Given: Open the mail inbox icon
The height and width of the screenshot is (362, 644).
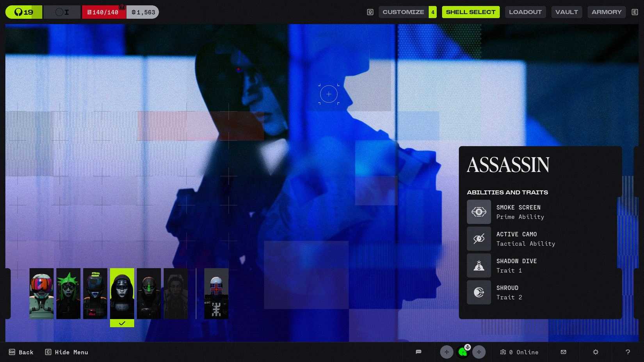Looking at the screenshot, I should tap(563, 352).
